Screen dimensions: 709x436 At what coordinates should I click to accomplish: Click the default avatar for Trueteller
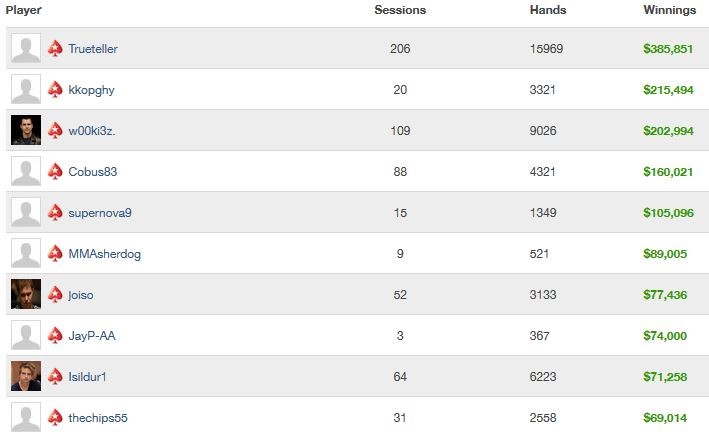[26, 48]
